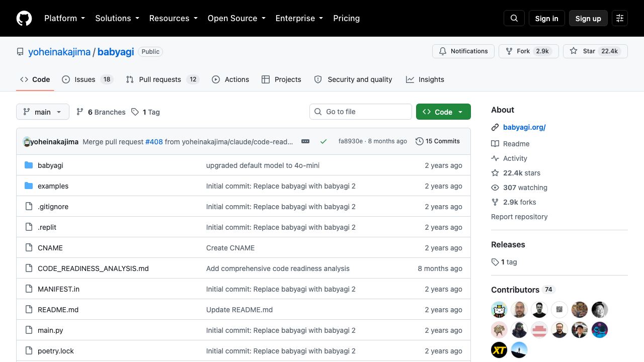644x362 pixels.
Task: Click the Notifications button
Action: (463, 51)
